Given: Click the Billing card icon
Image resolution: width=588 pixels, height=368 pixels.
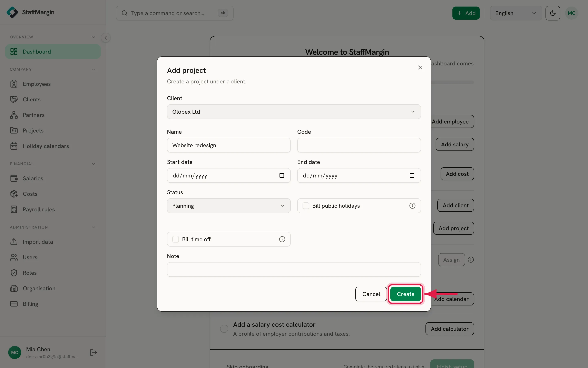Looking at the screenshot, I should click(x=14, y=304).
